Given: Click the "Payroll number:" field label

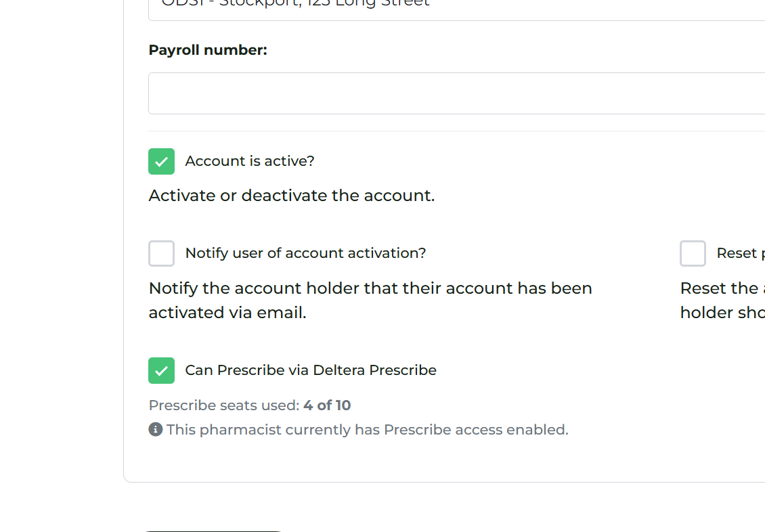Looking at the screenshot, I should [x=208, y=50].
